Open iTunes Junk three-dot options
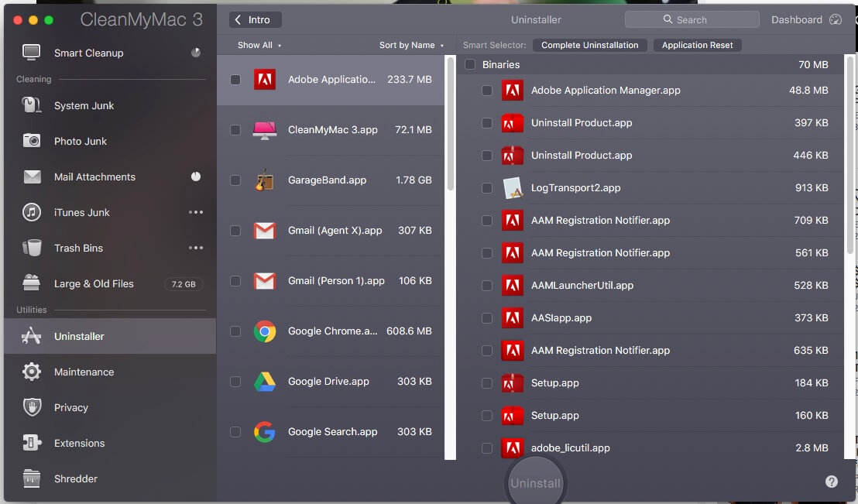Screen dimensions: 858x504 coord(195,212)
